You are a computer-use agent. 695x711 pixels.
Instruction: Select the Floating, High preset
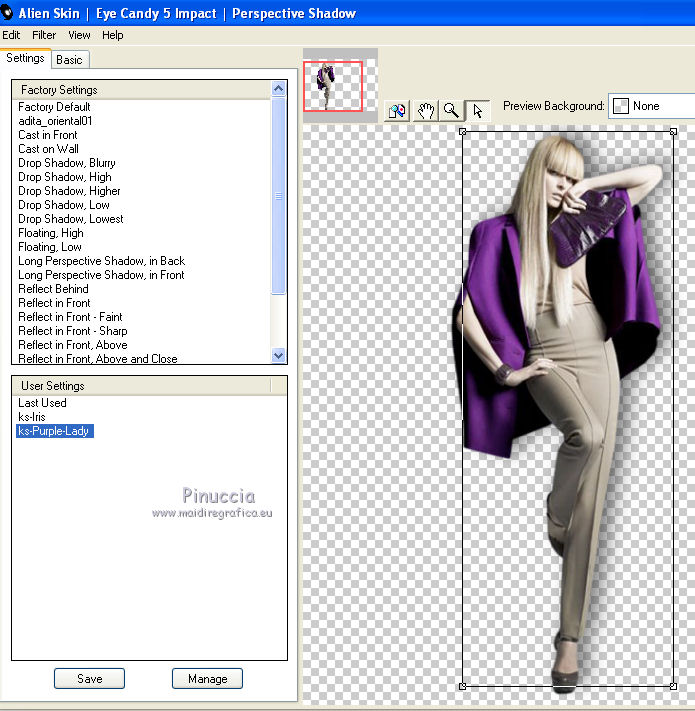click(51, 233)
